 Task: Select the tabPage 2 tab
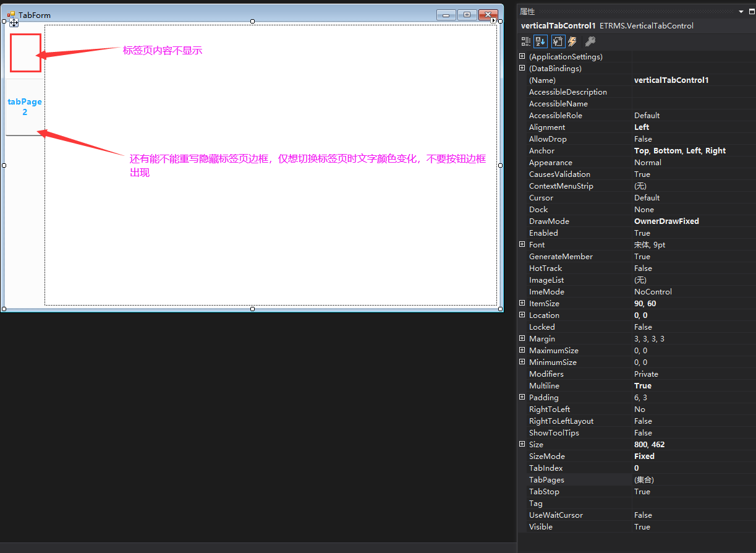pos(25,107)
